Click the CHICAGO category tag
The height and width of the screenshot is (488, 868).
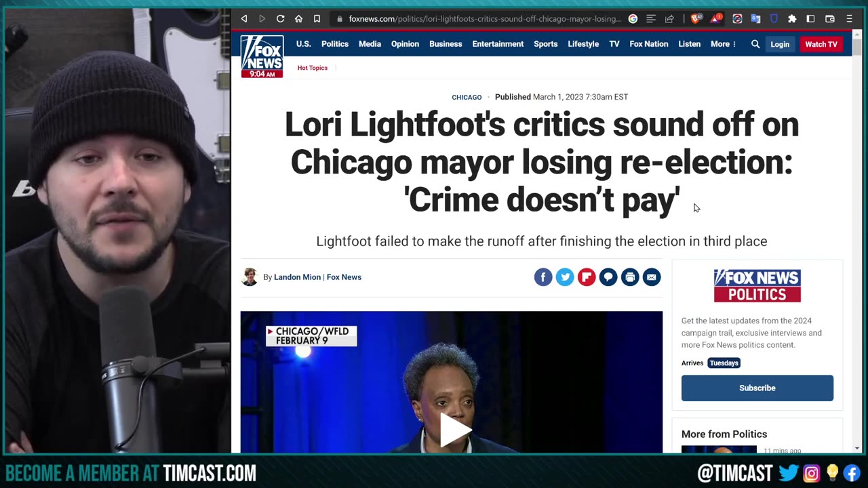pos(467,98)
